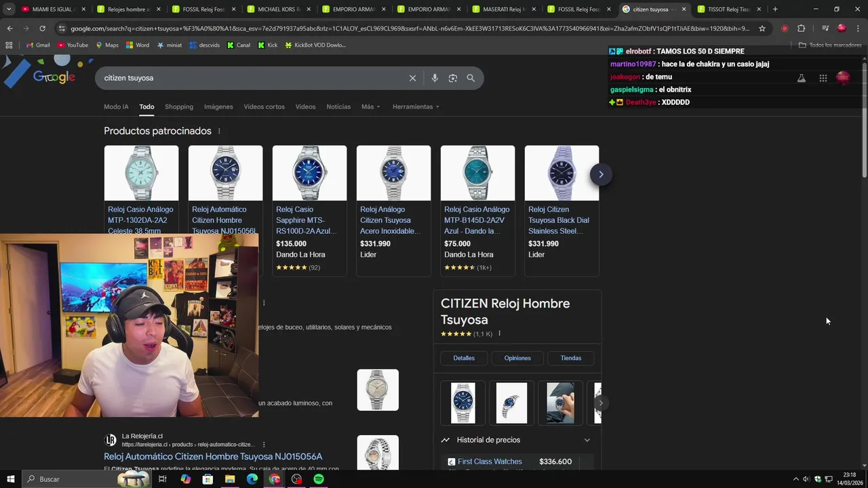This screenshot has width=868, height=488.
Task: Open Copilot from the taskbar
Action: pos(185,479)
